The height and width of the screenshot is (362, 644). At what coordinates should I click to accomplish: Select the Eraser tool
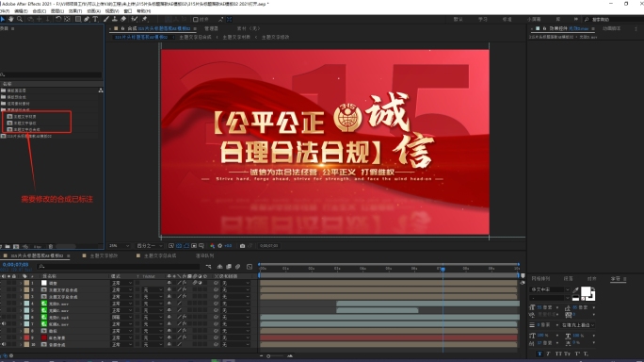(123, 20)
